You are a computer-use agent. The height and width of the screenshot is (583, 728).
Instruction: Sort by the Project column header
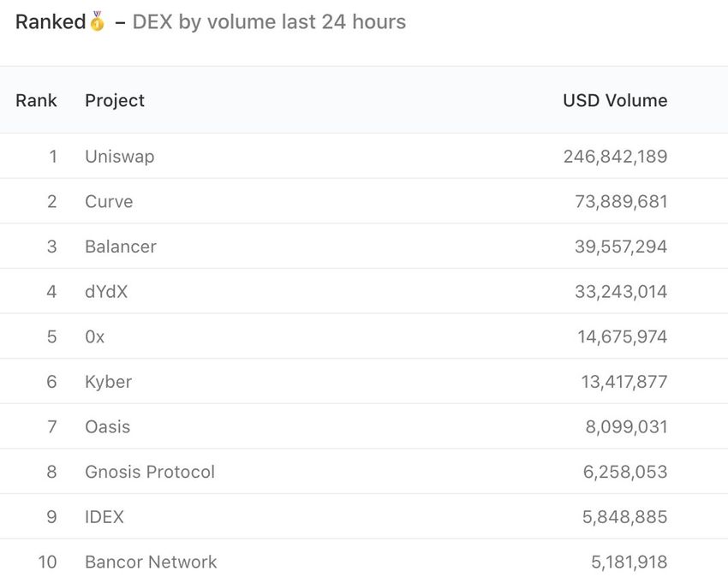click(115, 100)
